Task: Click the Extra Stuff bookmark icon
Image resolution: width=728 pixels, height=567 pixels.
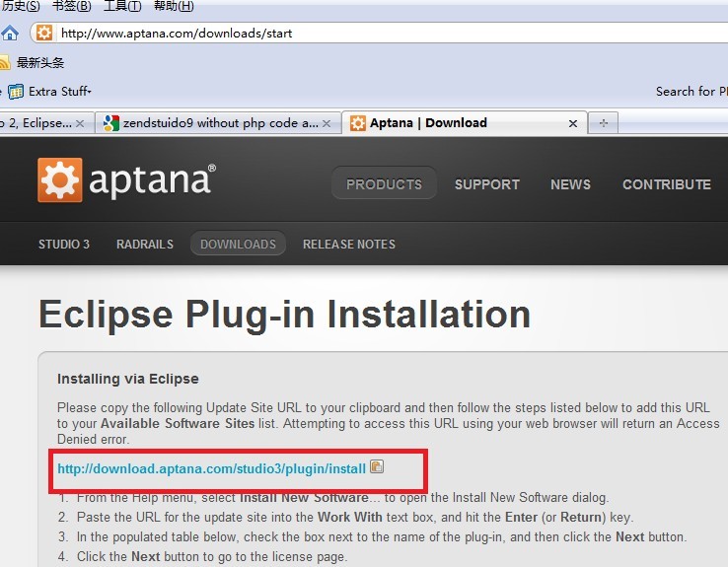Action: coord(16,92)
